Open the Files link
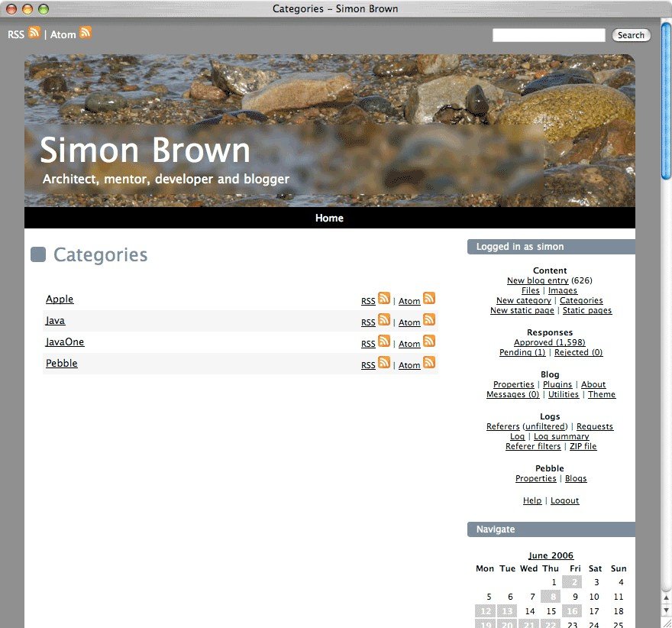The height and width of the screenshot is (628, 672). tap(530, 290)
